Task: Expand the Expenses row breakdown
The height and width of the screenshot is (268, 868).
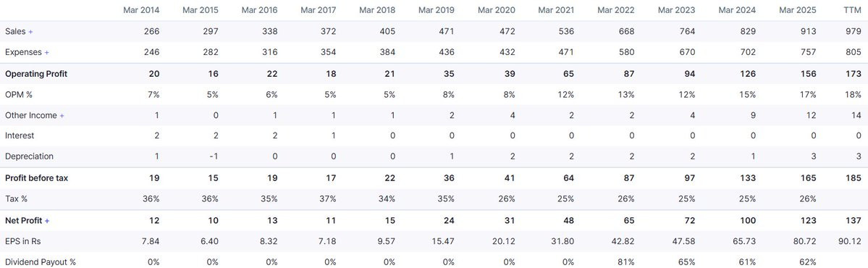Action: 46,53
